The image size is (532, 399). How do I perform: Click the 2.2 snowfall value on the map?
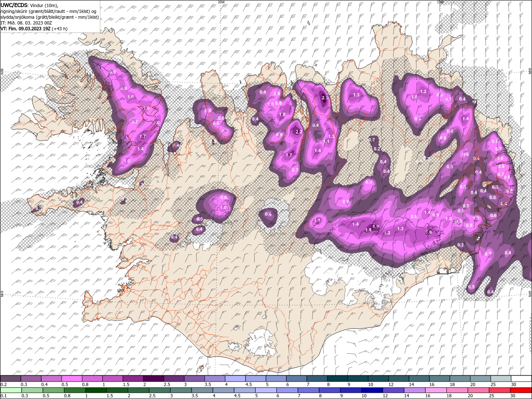coord(298,132)
